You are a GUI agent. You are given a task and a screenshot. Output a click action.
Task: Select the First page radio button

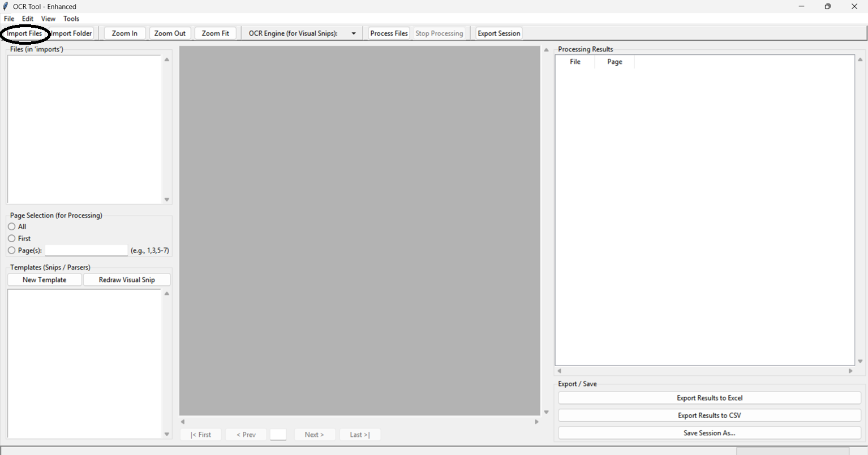click(12, 238)
